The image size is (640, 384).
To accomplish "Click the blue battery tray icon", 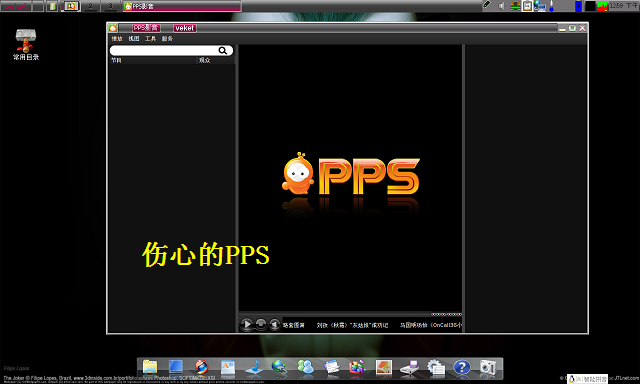I will (x=578, y=6).
